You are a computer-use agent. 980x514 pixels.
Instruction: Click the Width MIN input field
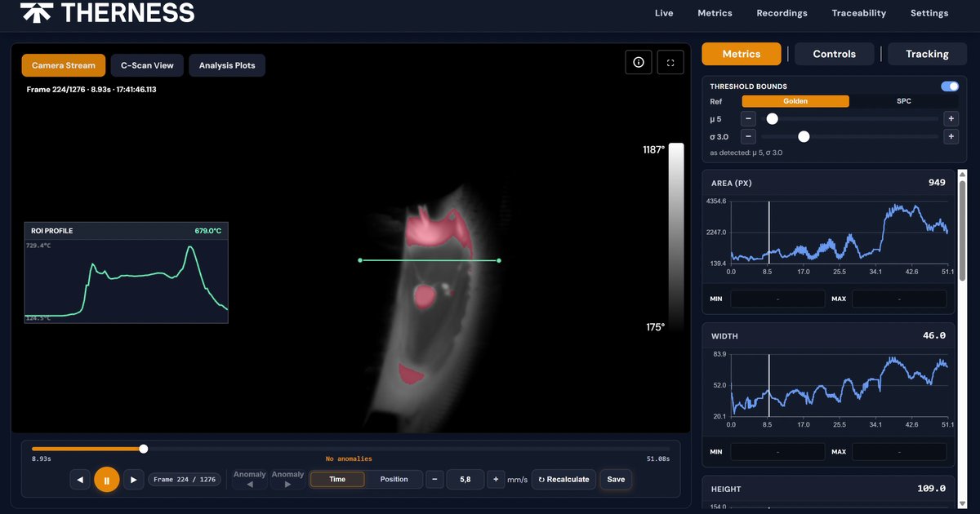777,451
